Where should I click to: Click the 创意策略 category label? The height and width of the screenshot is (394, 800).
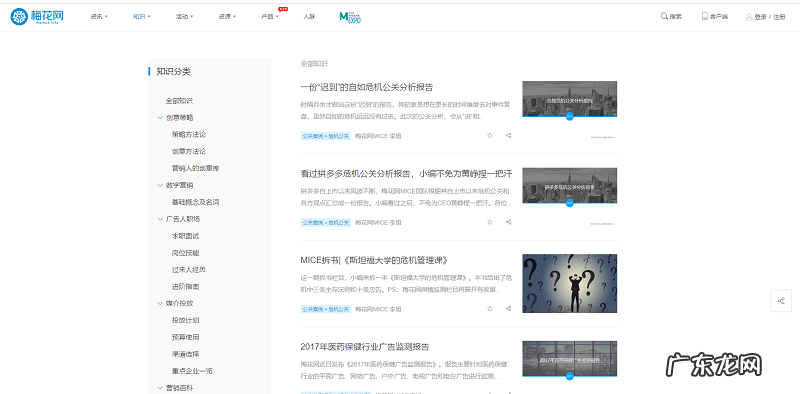(180, 117)
